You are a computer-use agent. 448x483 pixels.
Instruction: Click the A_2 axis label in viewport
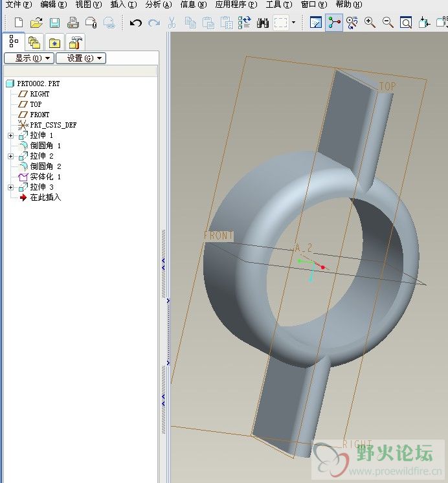[304, 248]
